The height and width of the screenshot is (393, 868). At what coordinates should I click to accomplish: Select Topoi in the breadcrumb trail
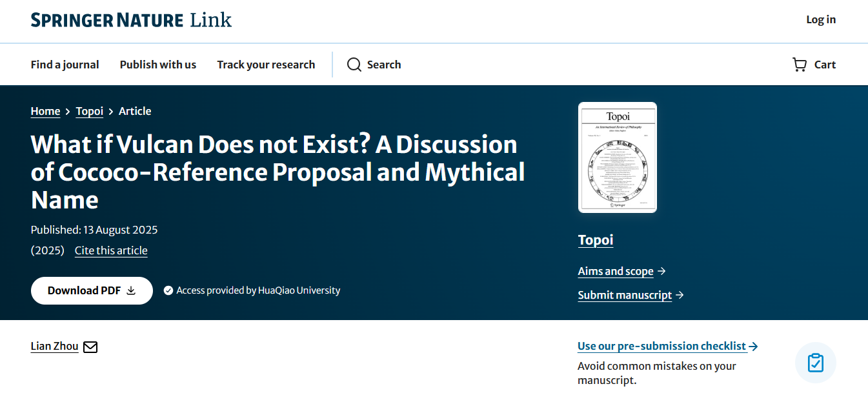(x=89, y=111)
